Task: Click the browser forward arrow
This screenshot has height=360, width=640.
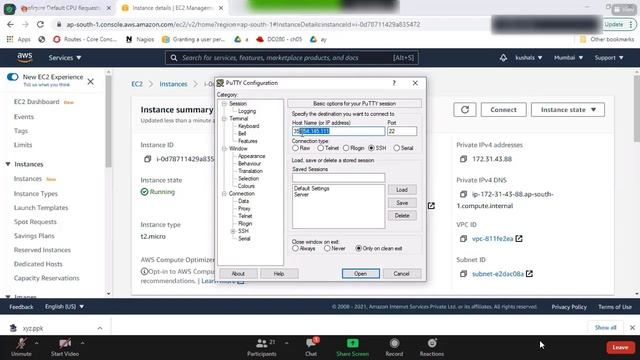Action: 25,24
